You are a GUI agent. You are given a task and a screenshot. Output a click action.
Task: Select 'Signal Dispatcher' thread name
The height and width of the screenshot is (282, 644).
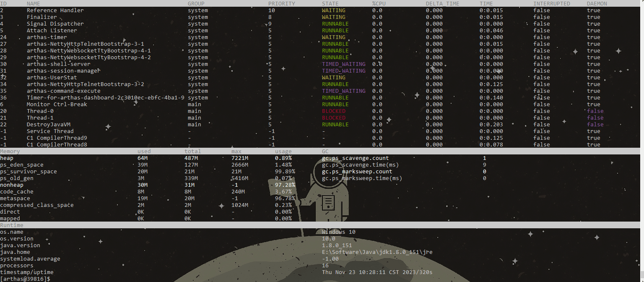[55, 24]
